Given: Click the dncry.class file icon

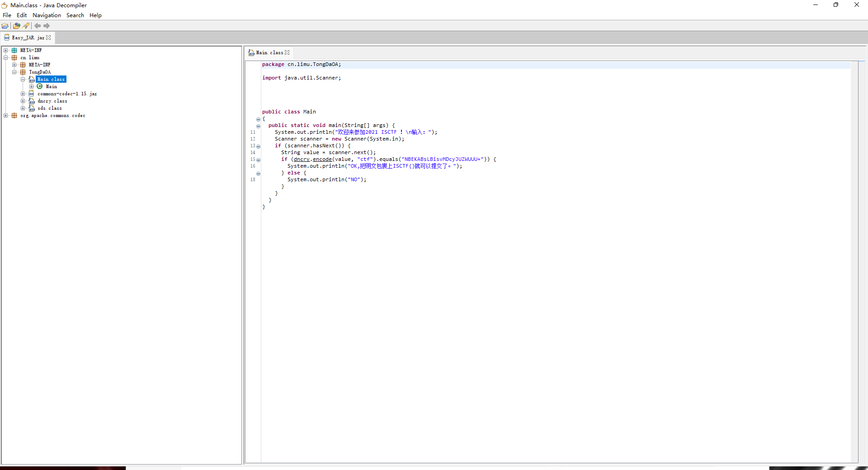Looking at the screenshot, I should (32, 101).
